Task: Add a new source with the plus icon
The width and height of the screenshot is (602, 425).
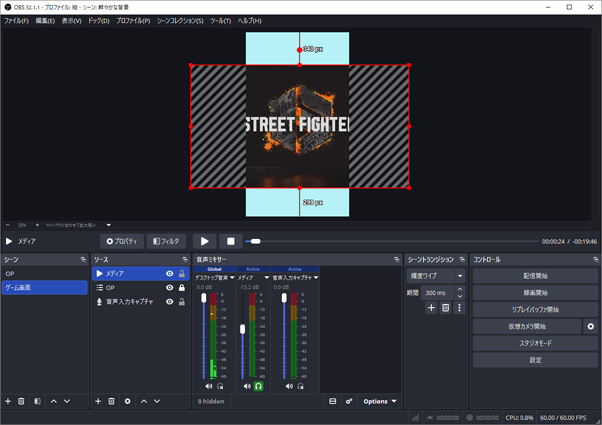Action: [x=98, y=401]
